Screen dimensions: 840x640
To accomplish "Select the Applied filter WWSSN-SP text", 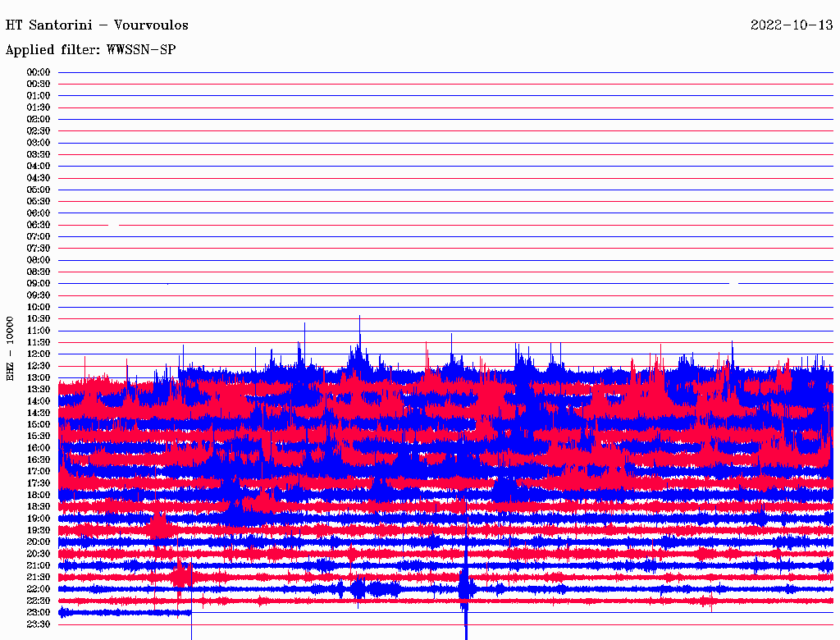I will click(x=90, y=50).
